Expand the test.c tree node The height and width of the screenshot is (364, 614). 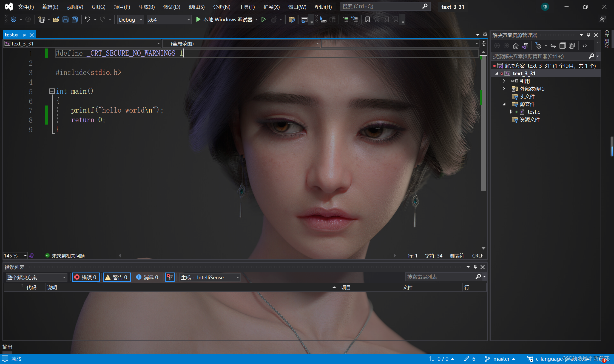[x=511, y=112]
